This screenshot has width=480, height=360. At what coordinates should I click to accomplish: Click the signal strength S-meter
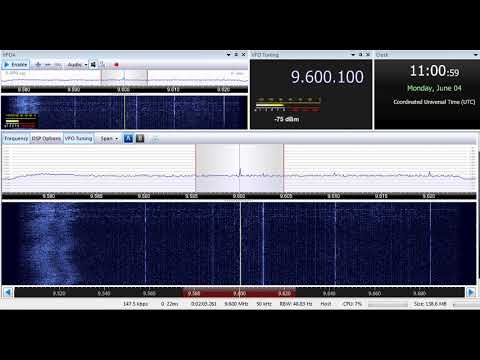(288, 104)
